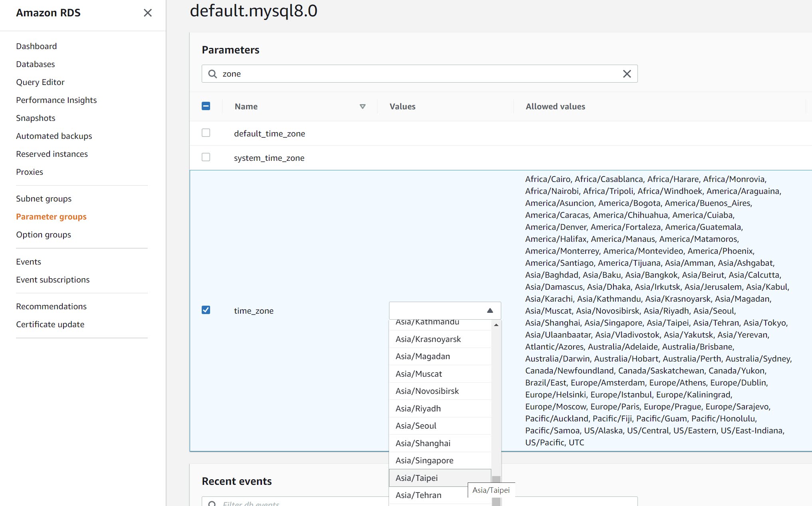
Task: Click the dropdown list scroll-up arrow
Action: (x=496, y=325)
